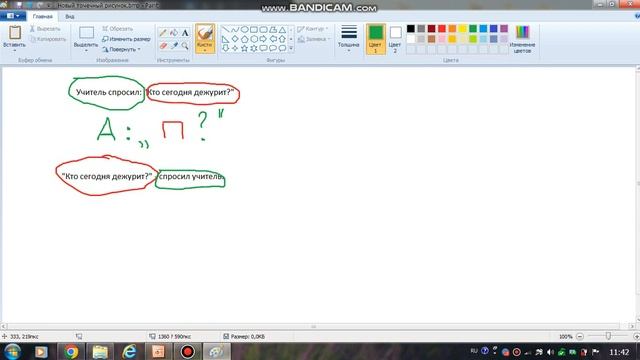The width and height of the screenshot is (640, 360).
Task: Choose the yellow color swatch
Action: [462, 29]
